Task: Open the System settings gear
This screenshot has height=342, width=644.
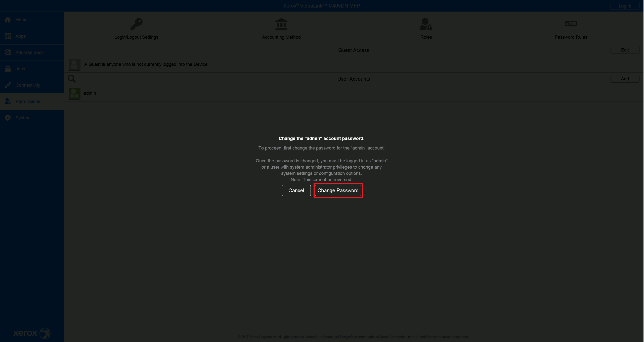Action: 8,118
